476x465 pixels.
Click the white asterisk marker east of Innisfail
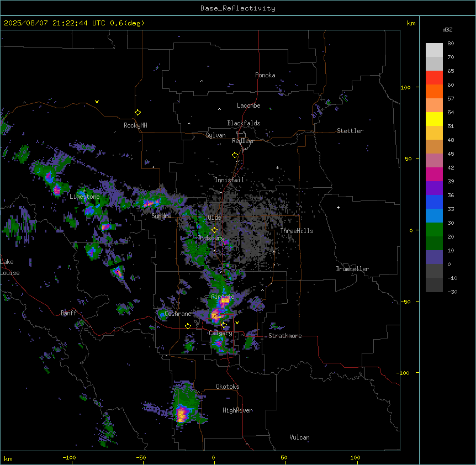tap(277, 168)
